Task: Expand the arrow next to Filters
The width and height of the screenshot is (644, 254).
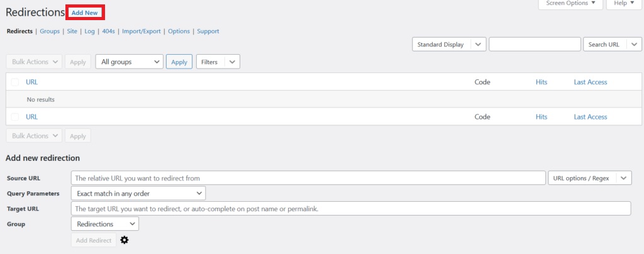Action: tap(232, 62)
